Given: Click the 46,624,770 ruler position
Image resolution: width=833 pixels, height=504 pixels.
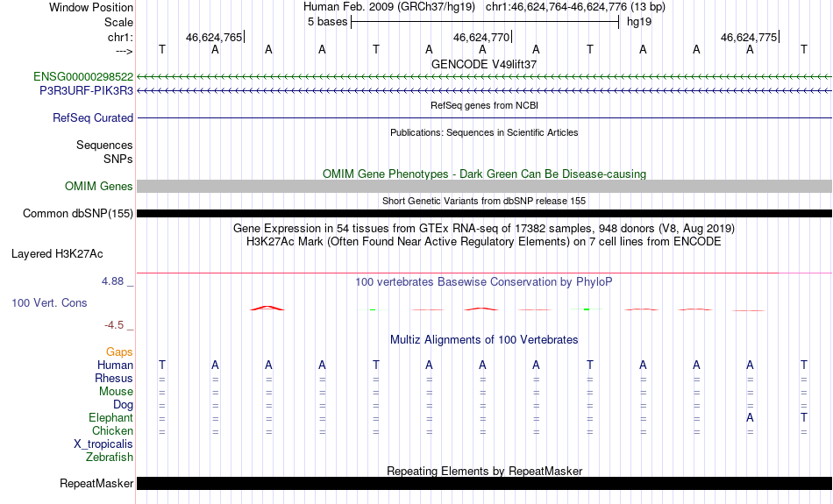Looking at the screenshot, I should 481,37.
